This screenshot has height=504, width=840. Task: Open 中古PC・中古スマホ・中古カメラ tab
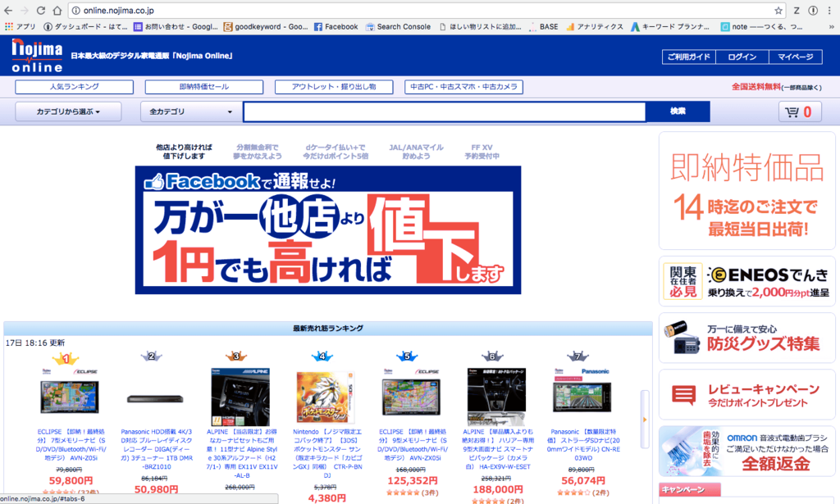click(x=464, y=87)
